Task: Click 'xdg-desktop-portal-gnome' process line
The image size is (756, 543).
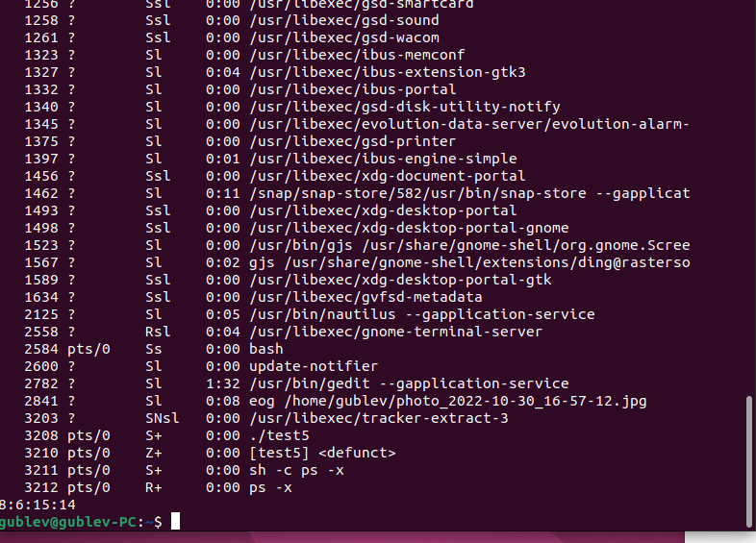Action: click(409, 229)
